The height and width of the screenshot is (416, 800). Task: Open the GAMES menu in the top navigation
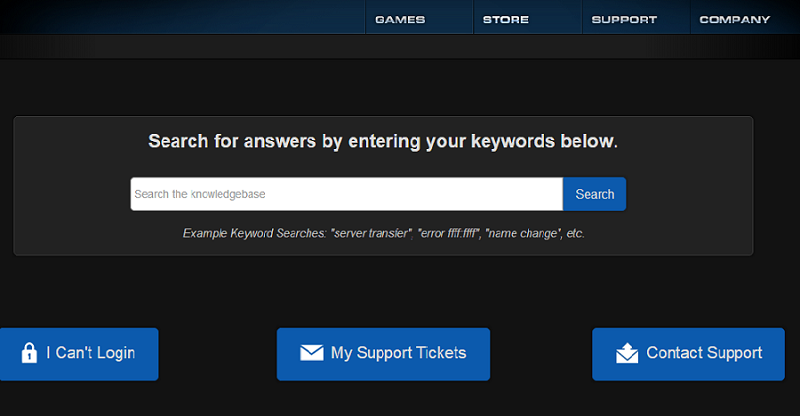point(400,19)
